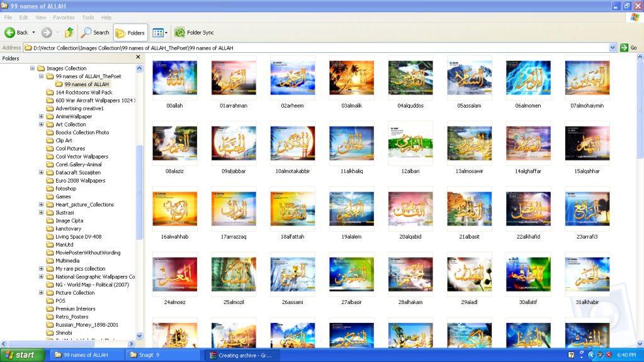This screenshot has width=644, height=362.
Task: Expand the Picture Collection node
Action: click(x=41, y=293)
